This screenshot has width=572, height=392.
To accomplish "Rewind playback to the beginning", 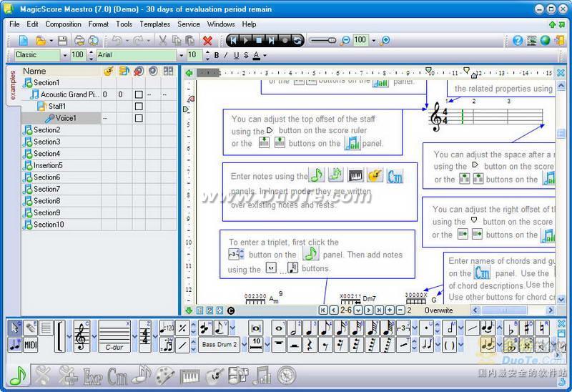I will 234,40.
